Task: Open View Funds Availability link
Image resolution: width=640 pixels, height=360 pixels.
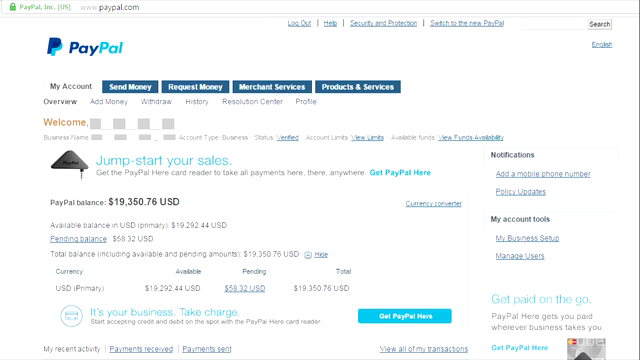Action: (471, 138)
